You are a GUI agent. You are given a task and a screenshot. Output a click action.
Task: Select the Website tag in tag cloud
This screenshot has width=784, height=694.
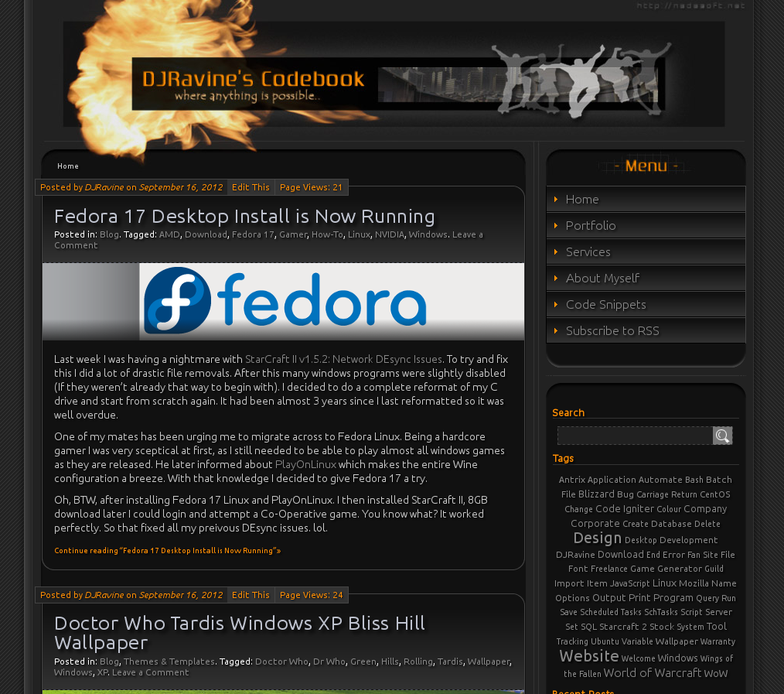(x=588, y=656)
